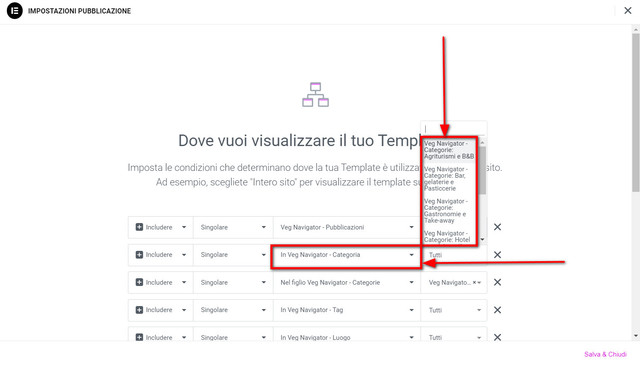Click the dialog's vertical scrollbar thumb
640x367 pixels.
[x=636, y=112]
